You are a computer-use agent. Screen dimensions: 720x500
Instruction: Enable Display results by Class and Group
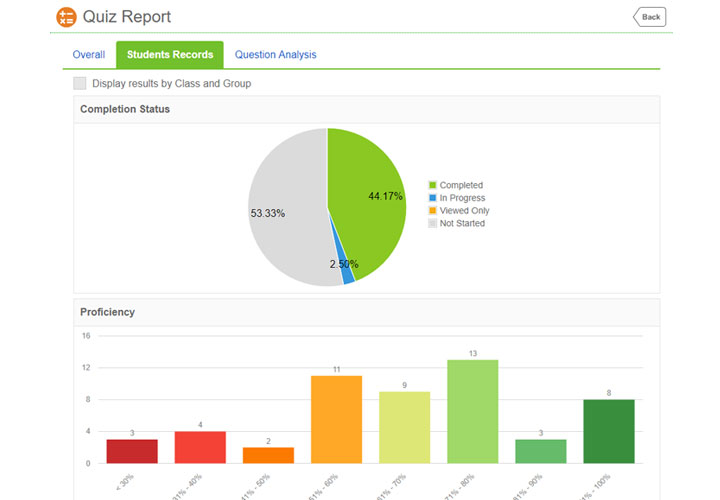[x=80, y=84]
